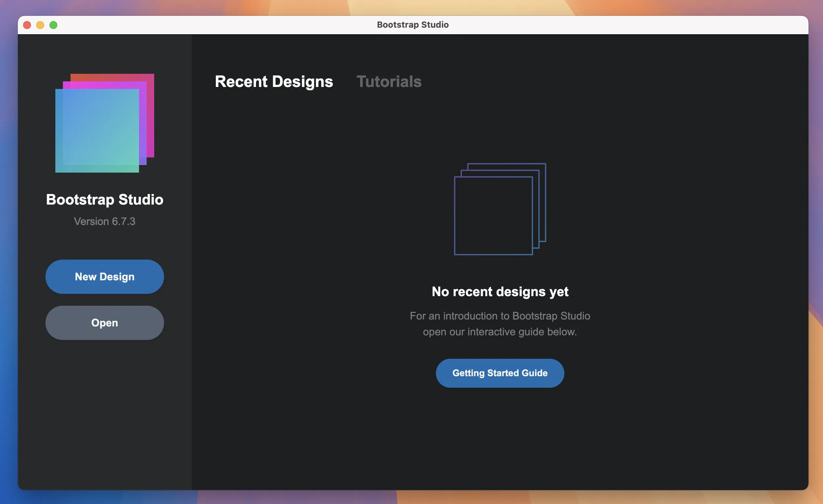Launch the Getting Started Guide
This screenshot has height=504, width=823.
tap(500, 373)
